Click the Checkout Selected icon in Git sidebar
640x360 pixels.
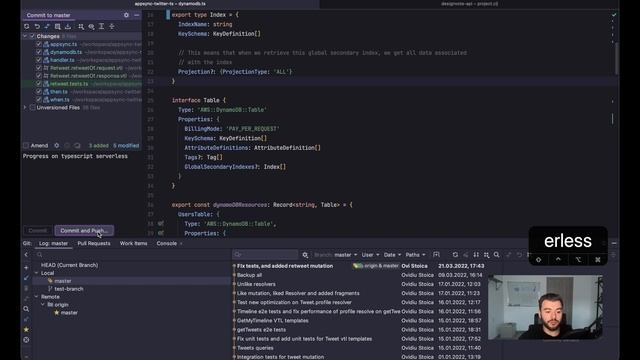26,278
